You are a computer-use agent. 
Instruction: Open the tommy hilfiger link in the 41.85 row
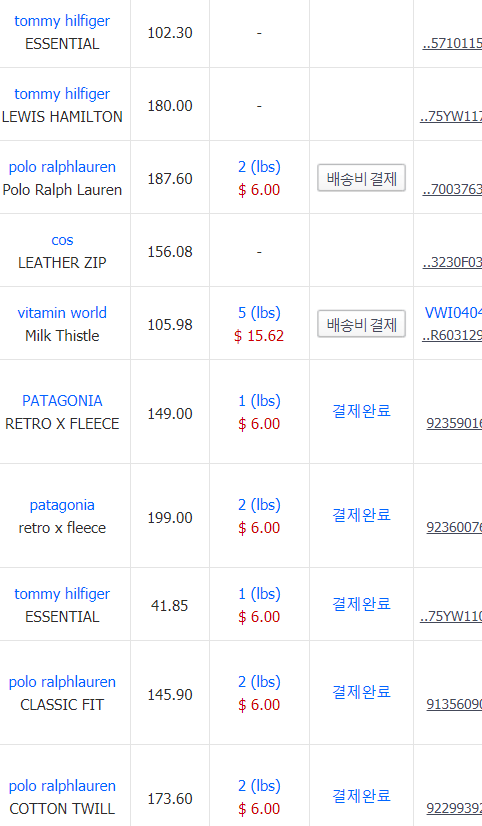pyautogui.click(x=62, y=594)
